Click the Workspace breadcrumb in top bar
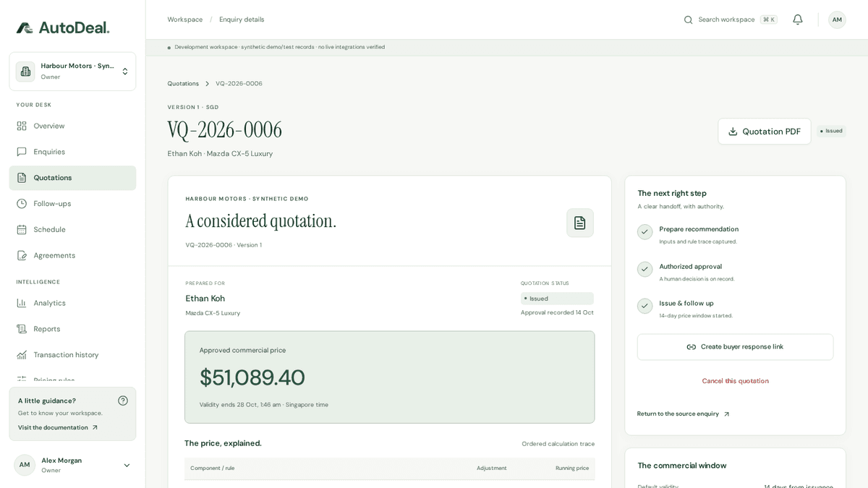Image resolution: width=868 pixels, height=488 pixels. point(185,20)
